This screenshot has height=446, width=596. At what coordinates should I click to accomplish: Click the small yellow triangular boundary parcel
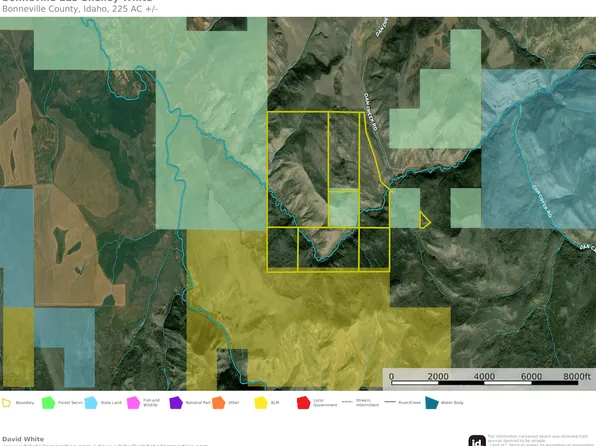coord(425,220)
